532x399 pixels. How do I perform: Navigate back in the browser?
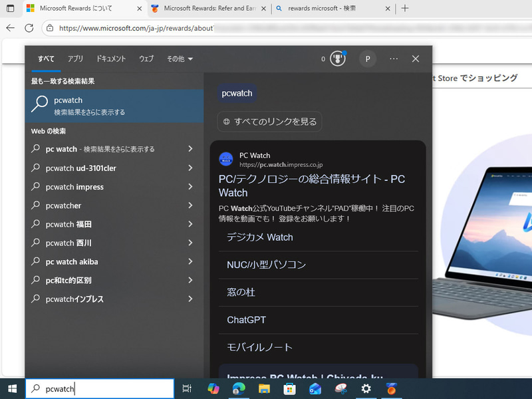coord(11,28)
